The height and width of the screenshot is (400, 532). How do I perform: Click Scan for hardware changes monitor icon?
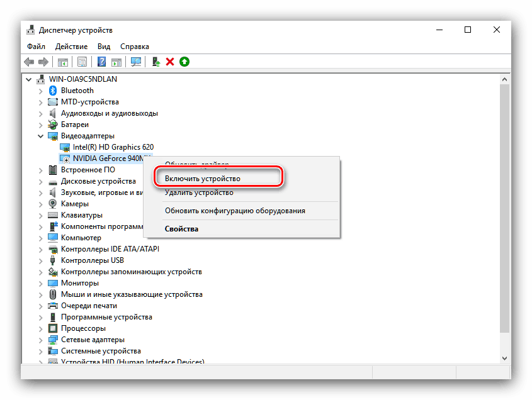136,62
